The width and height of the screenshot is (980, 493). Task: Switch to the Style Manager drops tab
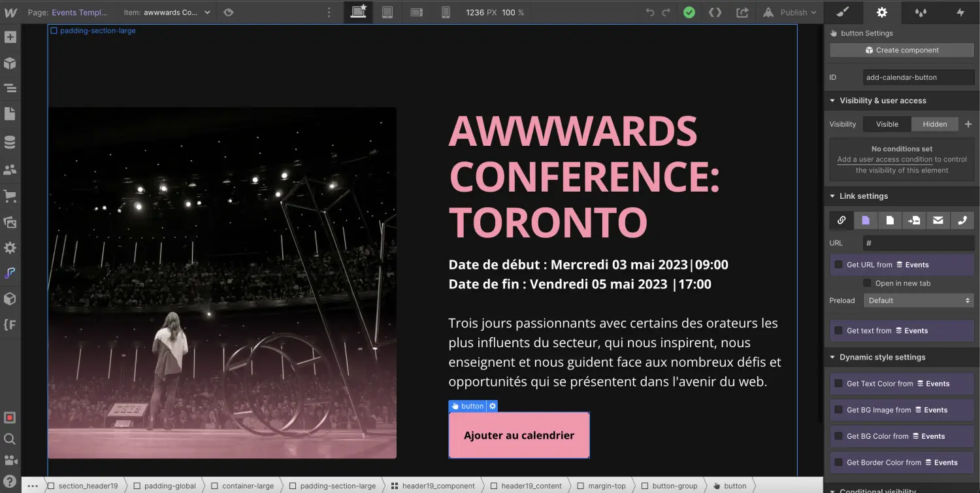(x=921, y=12)
